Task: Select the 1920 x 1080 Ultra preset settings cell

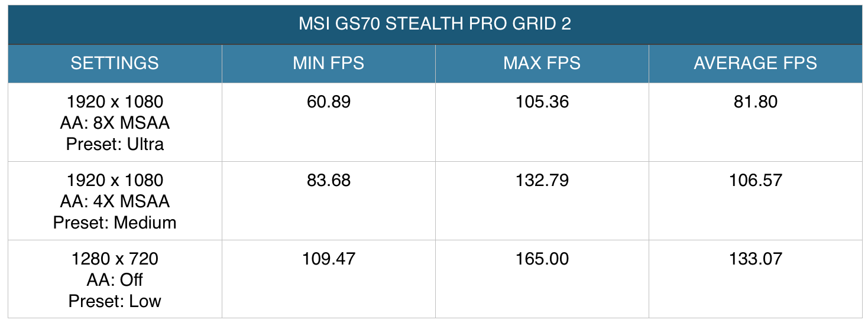Action: click(115, 122)
